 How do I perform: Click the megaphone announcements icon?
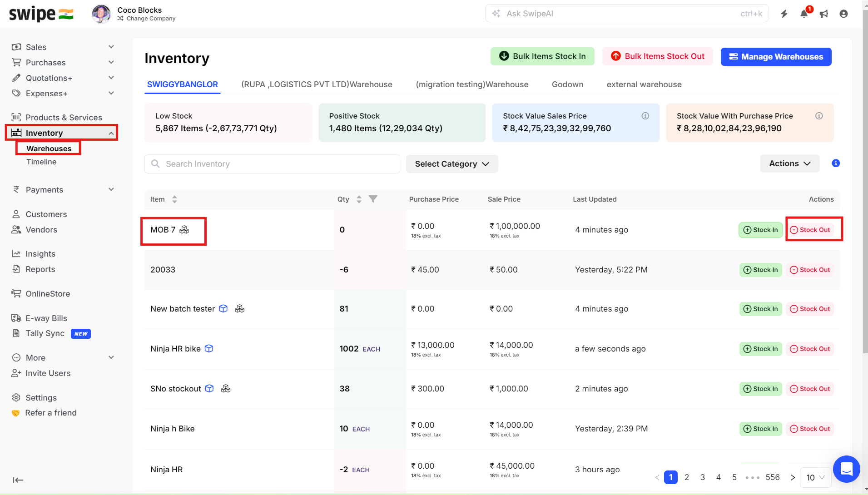click(823, 14)
